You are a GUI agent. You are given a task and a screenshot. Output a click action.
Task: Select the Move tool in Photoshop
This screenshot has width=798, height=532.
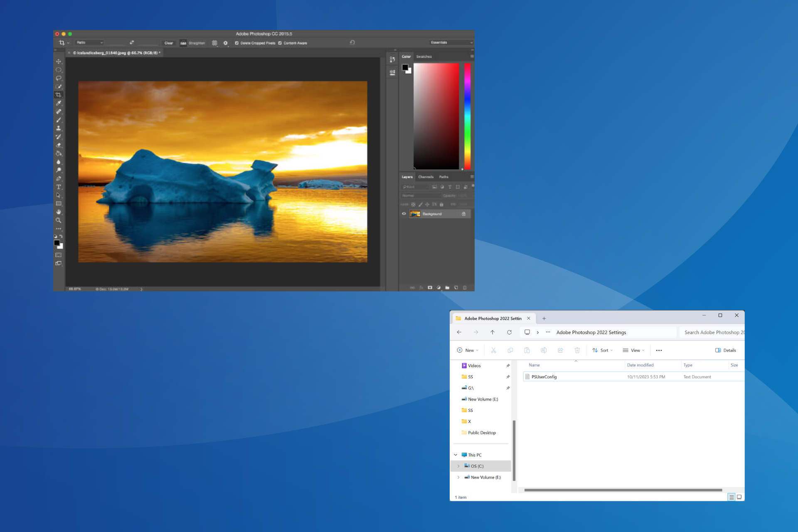coord(59,62)
